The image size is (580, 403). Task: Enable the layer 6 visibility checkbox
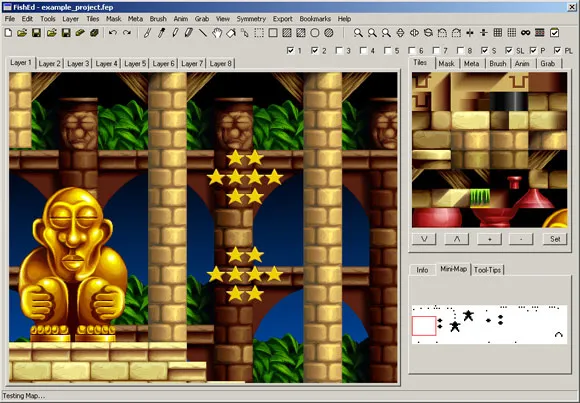(x=412, y=50)
